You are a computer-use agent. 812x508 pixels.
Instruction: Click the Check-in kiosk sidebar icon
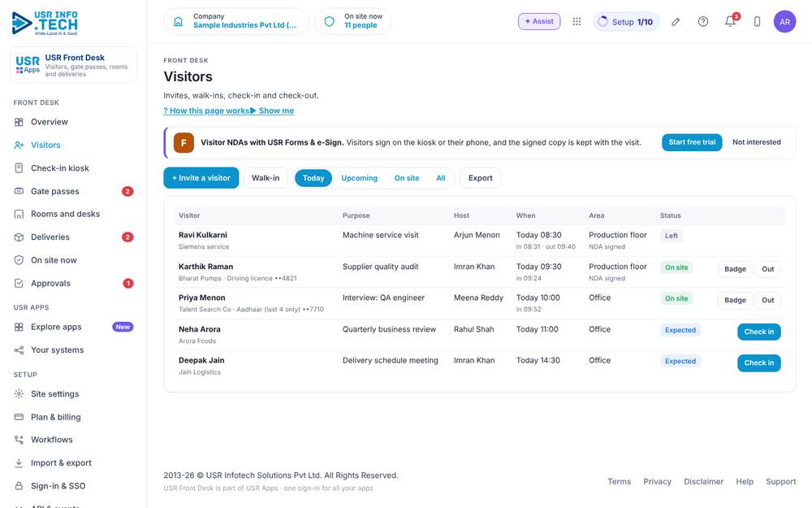click(19, 168)
